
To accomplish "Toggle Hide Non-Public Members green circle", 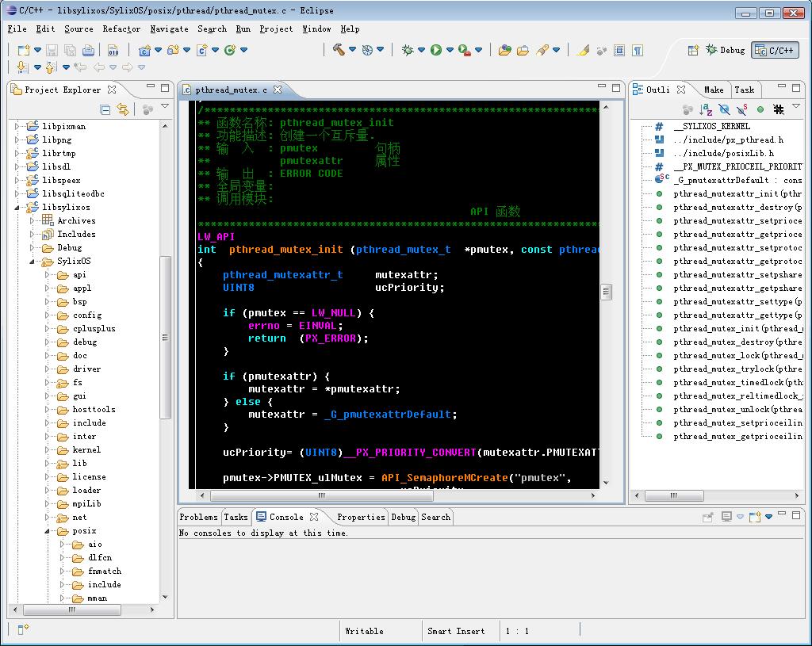I will point(760,109).
